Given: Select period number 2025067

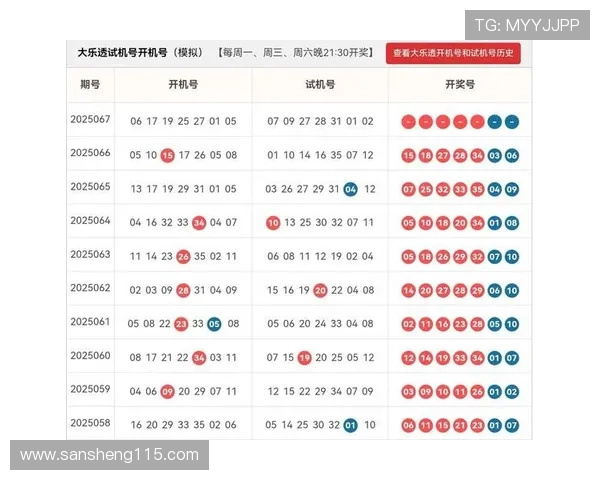Looking at the screenshot, I should [x=90, y=119].
